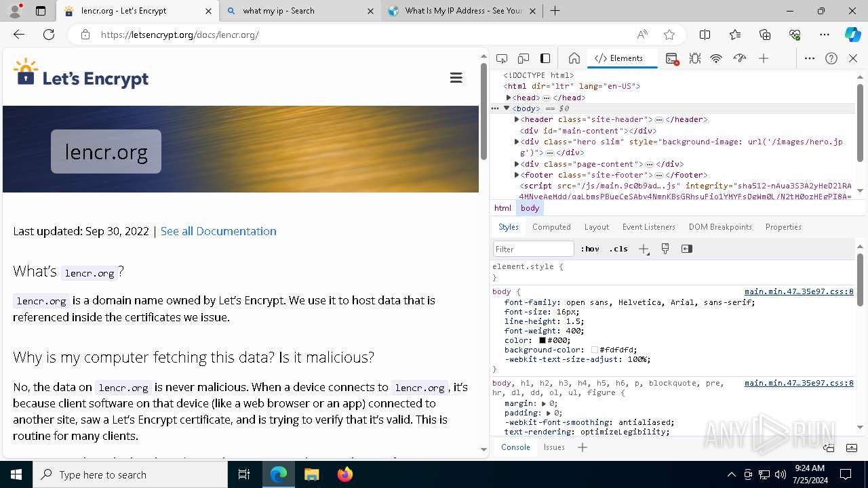
Task: Open the body node actions ellipsis
Action: (x=495, y=108)
